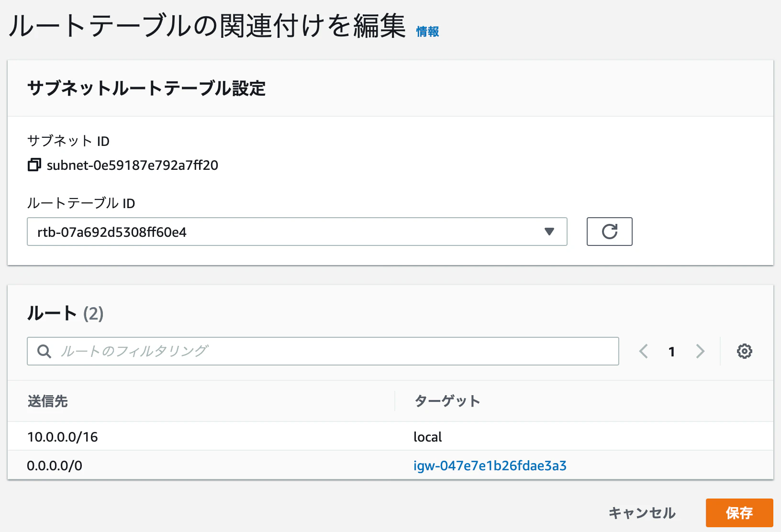781x532 pixels.
Task: Open the igw-047e7e1b26fdae3a3 target link
Action: click(490, 465)
